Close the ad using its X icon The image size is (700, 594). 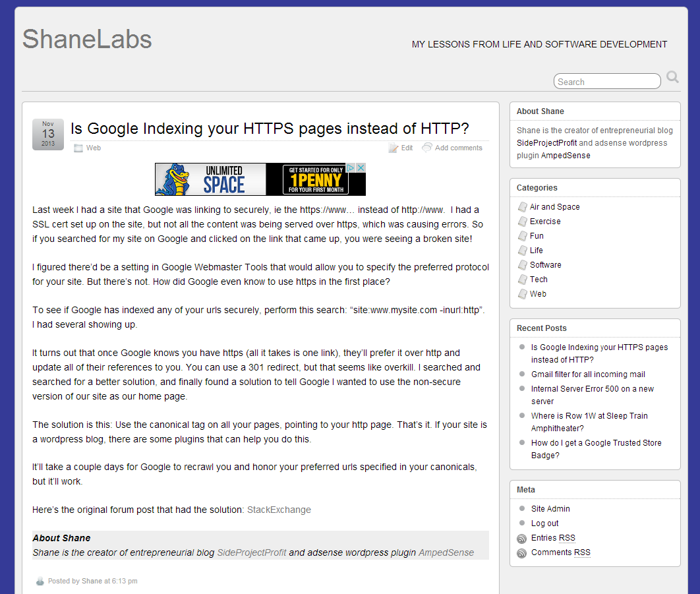[x=361, y=168]
